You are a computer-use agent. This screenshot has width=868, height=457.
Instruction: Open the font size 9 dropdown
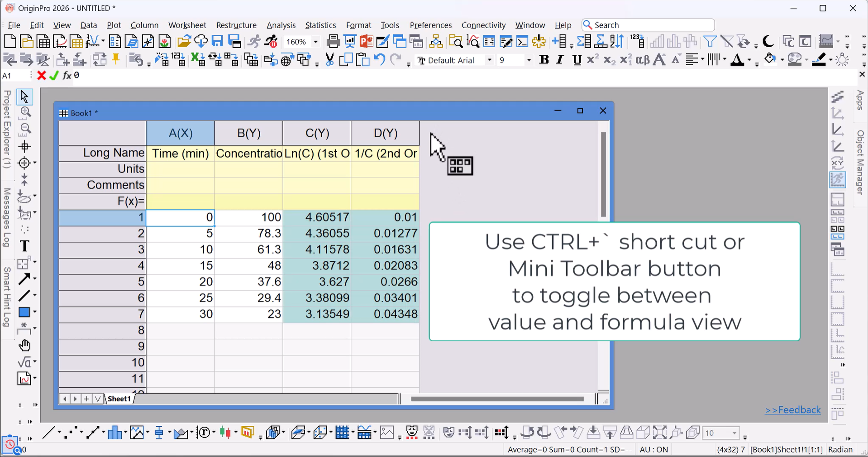point(529,60)
